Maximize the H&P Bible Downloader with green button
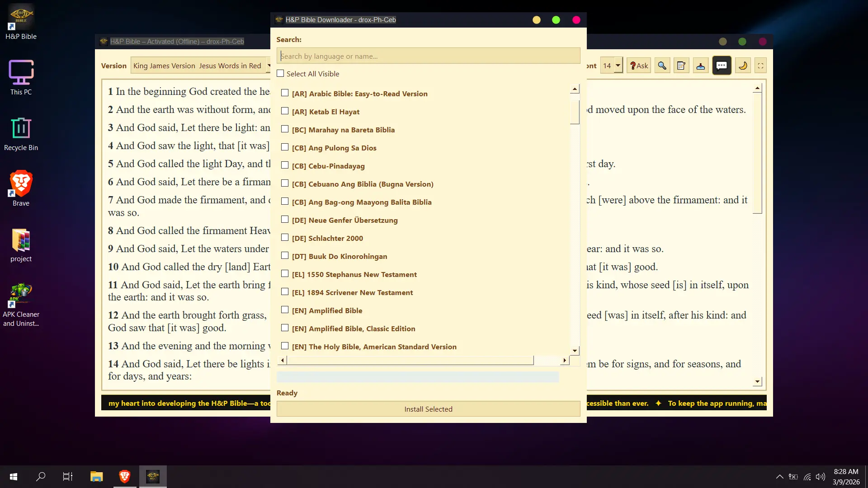Screen dimensions: 868x488 pyautogui.click(x=556, y=20)
